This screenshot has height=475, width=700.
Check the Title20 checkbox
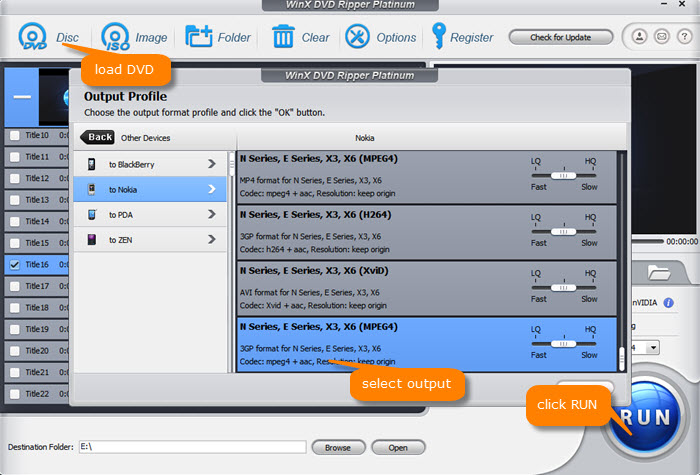click(15, 350)
